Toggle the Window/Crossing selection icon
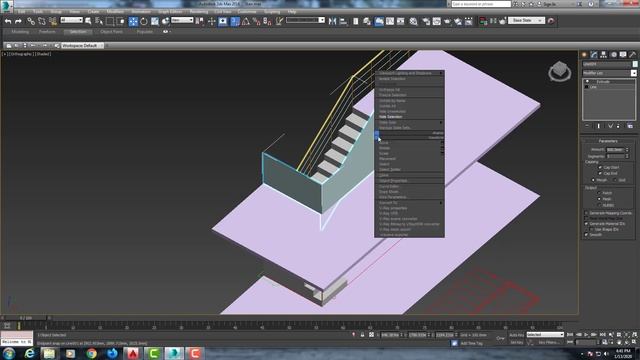Viewport: 640px width, 360px height. pyautogui.click(x=121, y=21)
